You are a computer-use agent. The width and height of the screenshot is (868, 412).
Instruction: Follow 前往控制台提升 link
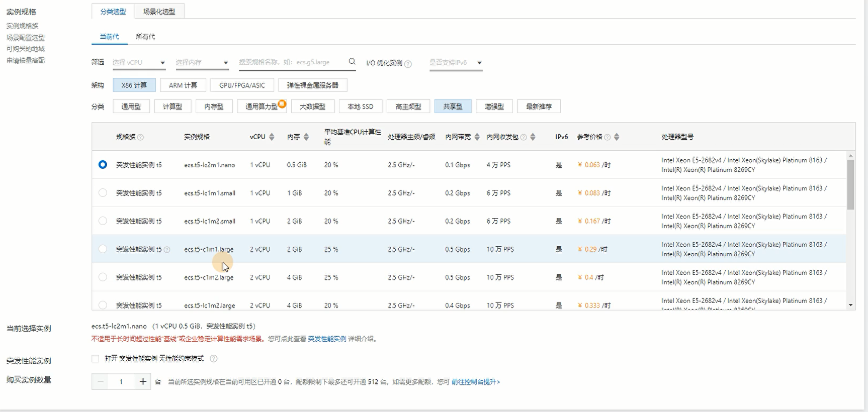[x=476, y=382]
